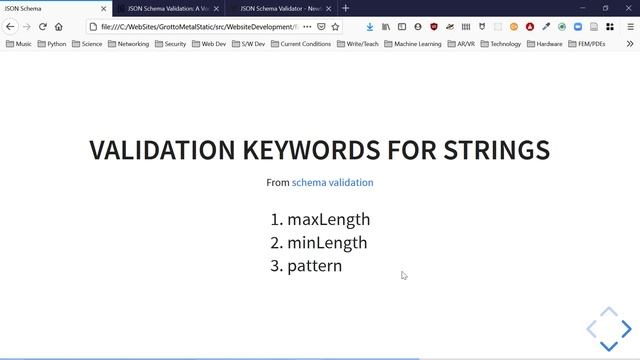Click the maxLength list item
Viewport: 640px width, 360px height.
click(x=329, y=220)
